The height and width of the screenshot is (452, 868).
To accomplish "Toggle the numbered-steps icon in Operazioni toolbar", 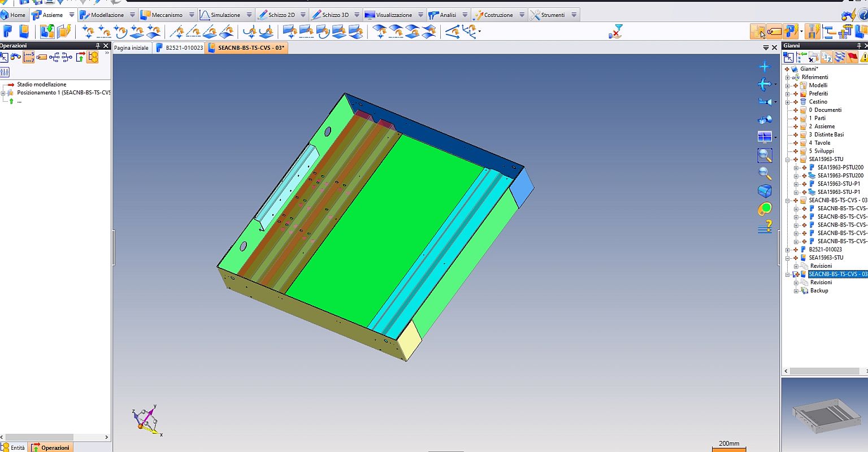I will (x=28, y=57).
